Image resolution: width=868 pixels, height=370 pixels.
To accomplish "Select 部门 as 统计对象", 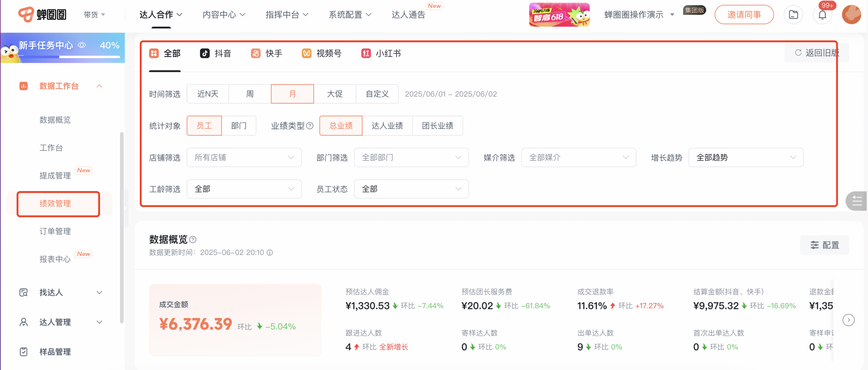I will (x=239, y=126).
